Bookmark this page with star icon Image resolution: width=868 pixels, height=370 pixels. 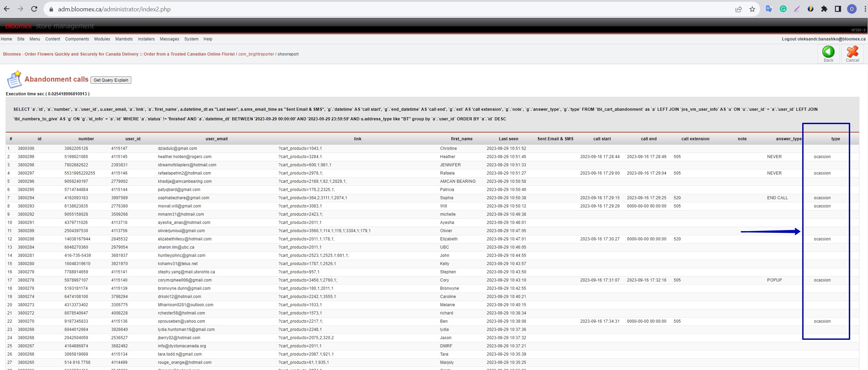pyautogui.click(x=752, y=9)
